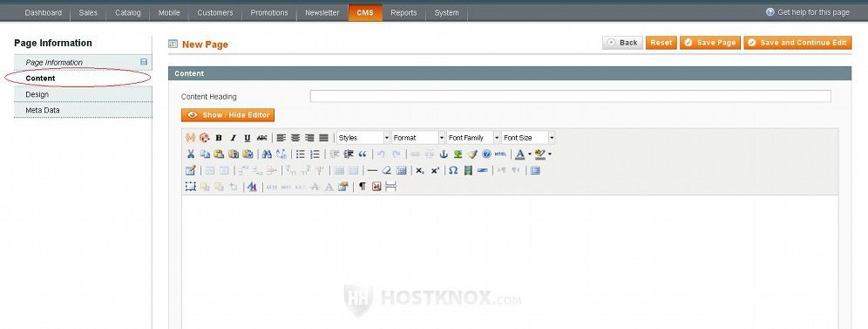Open the HTML source editor icon

coord(501,154)
